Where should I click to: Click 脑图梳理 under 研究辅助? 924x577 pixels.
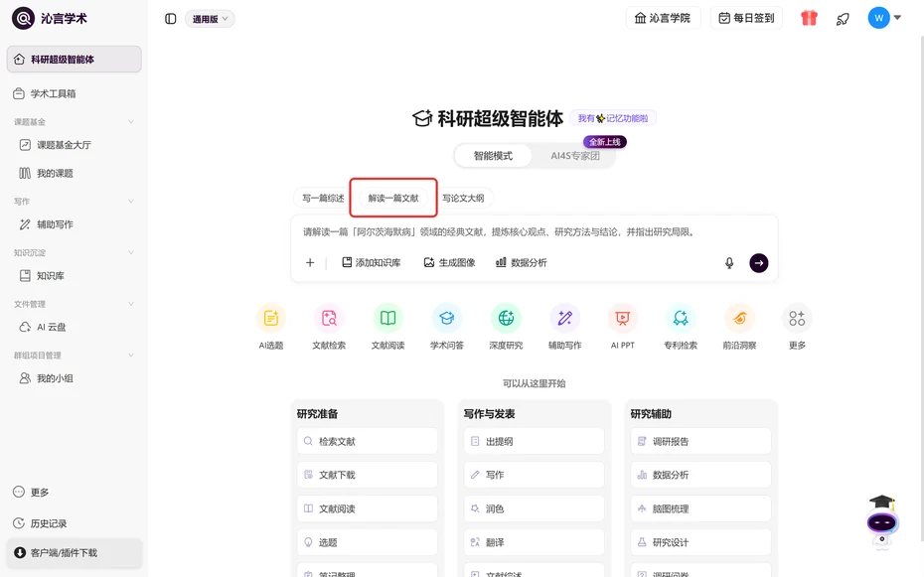click(700, 508)
